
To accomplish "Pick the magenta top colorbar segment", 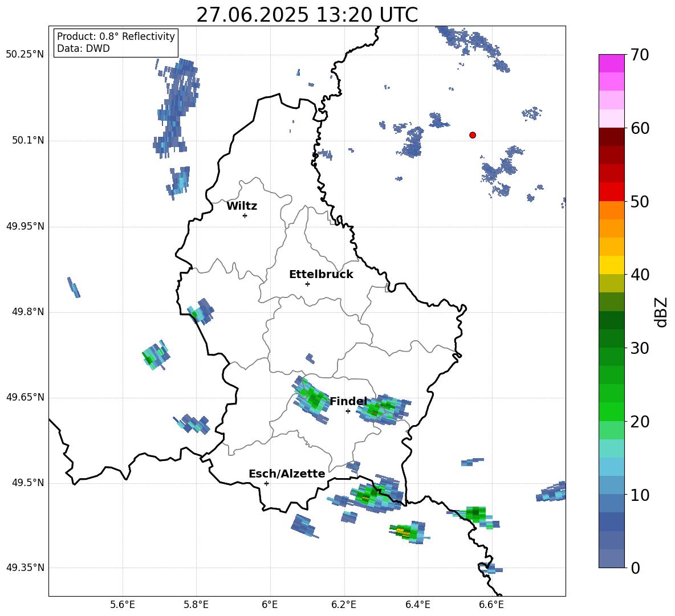I will 611,63.
